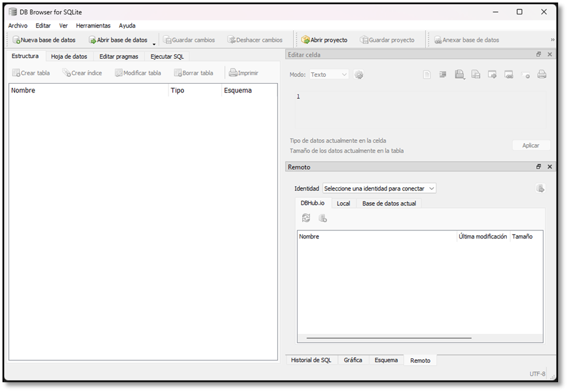This screenshot has width=568, height=392.
Task: Expand the toolbar overflow chevron
Action: click(552, 40)
